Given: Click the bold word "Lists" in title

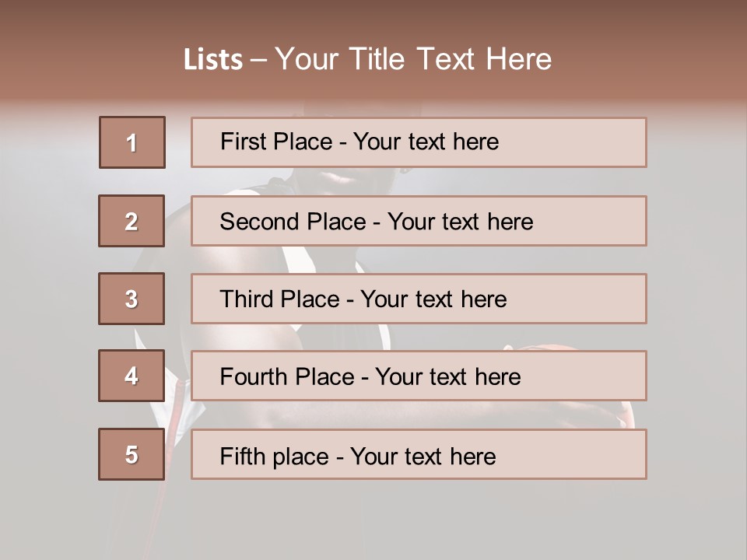Looking at the screenshot, I should click(212, 60).
